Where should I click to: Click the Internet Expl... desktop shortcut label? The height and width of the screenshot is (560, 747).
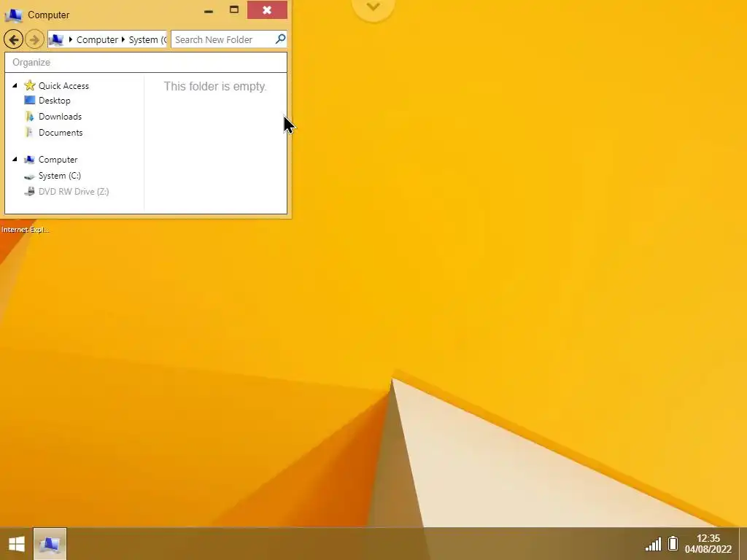[x=25, y=230]
